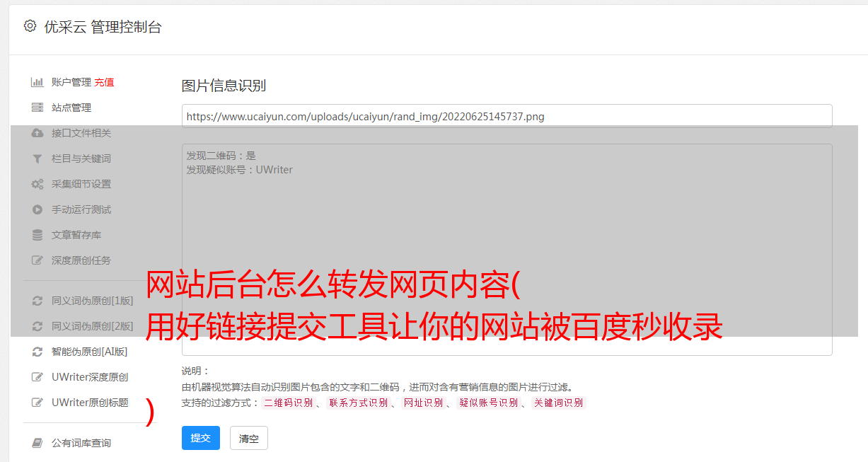Open 账户管理 in the sidebar
The height and width of the screenshot is (462, 868).
[71, 82]
